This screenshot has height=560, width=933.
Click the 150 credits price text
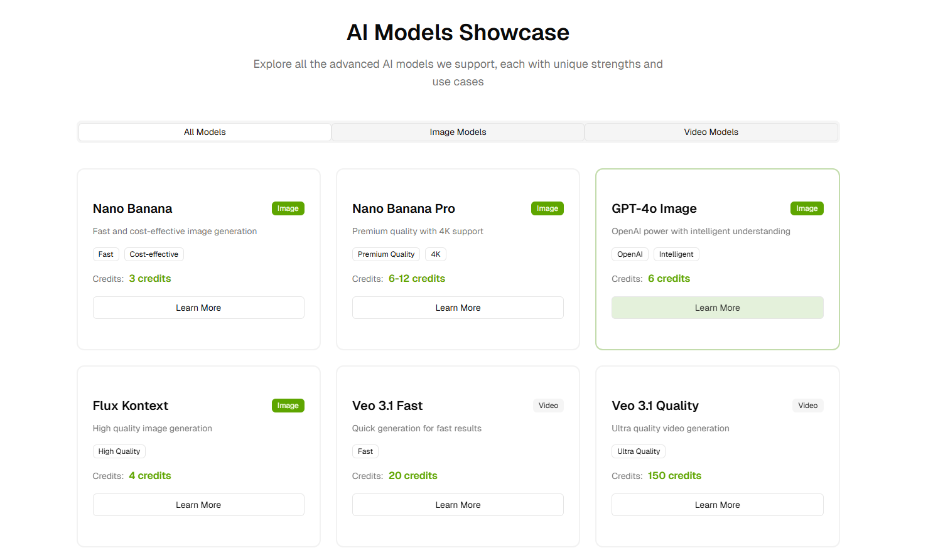[x=674, y=476]
